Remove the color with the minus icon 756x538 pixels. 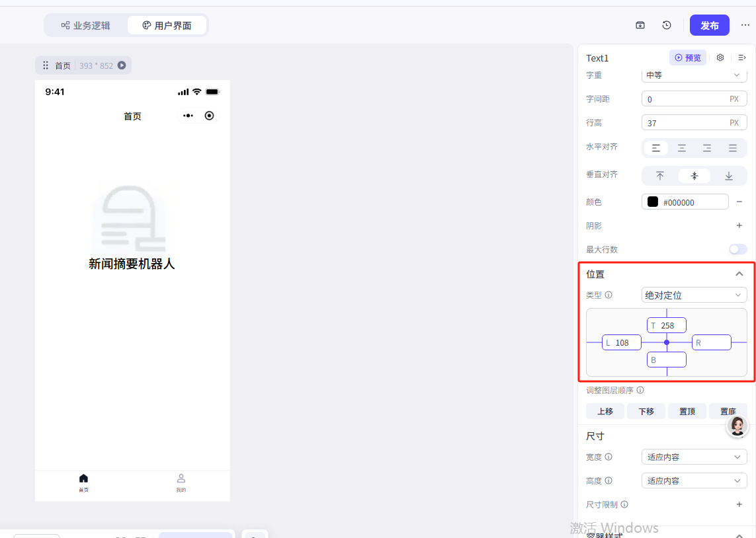click(x=739, y=202)
